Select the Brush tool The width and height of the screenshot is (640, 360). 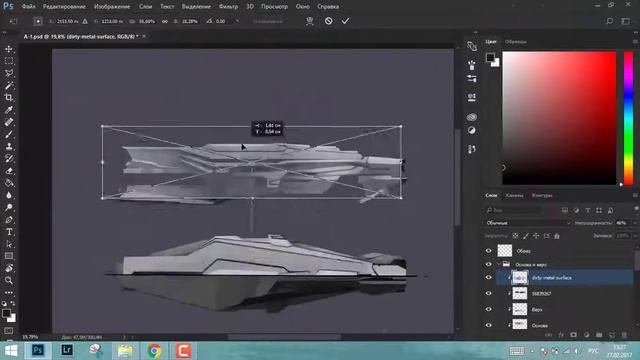[9, 134]
